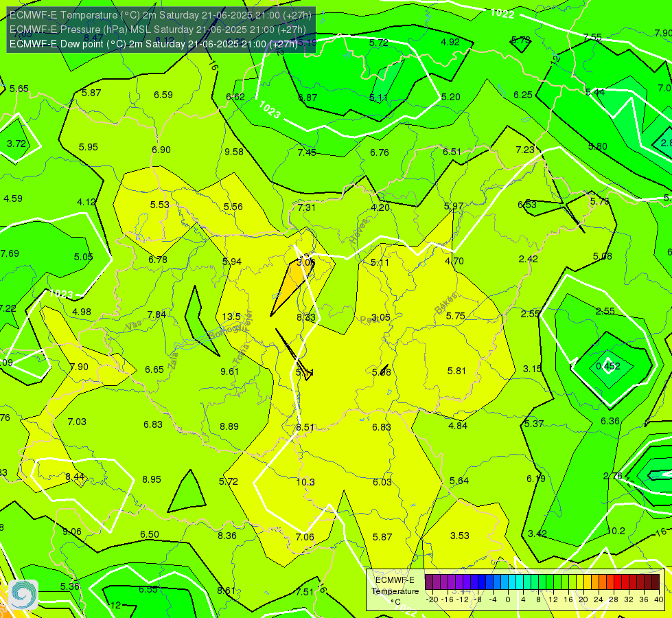Click the dew point value 3.72
672x618 pixels.
click(x=16, y=144)
